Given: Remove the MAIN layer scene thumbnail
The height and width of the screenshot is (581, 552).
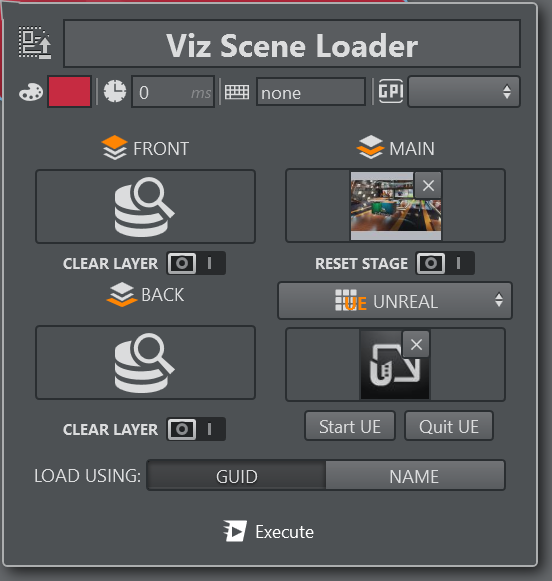Looking at the screenshot, I should click(x=428, y=185).
